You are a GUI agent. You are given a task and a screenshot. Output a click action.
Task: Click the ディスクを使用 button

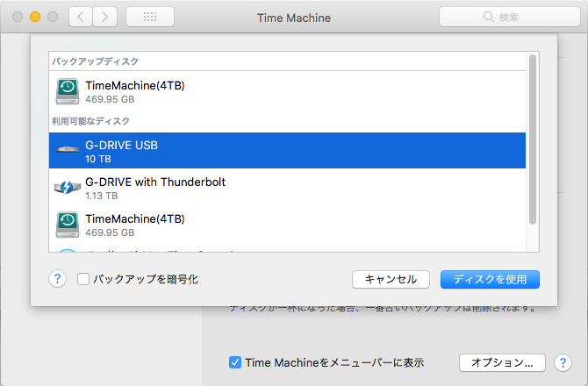pos(490,279)
